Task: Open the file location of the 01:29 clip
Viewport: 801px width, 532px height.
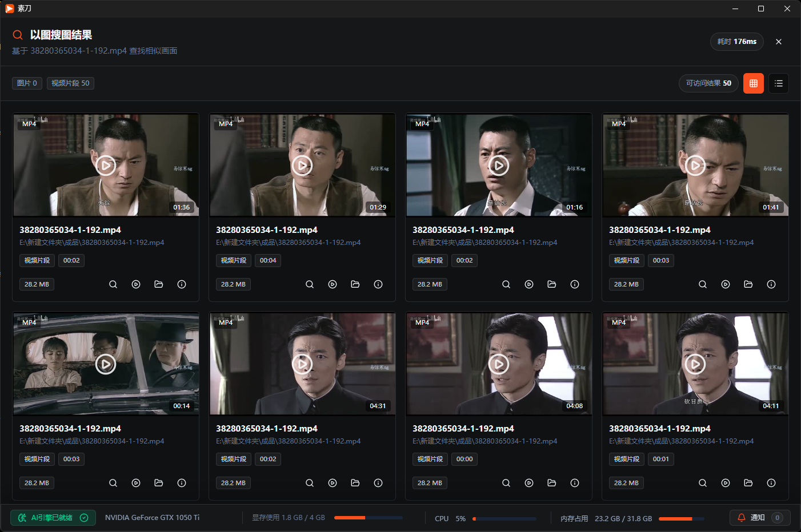Action: point(355,284)
